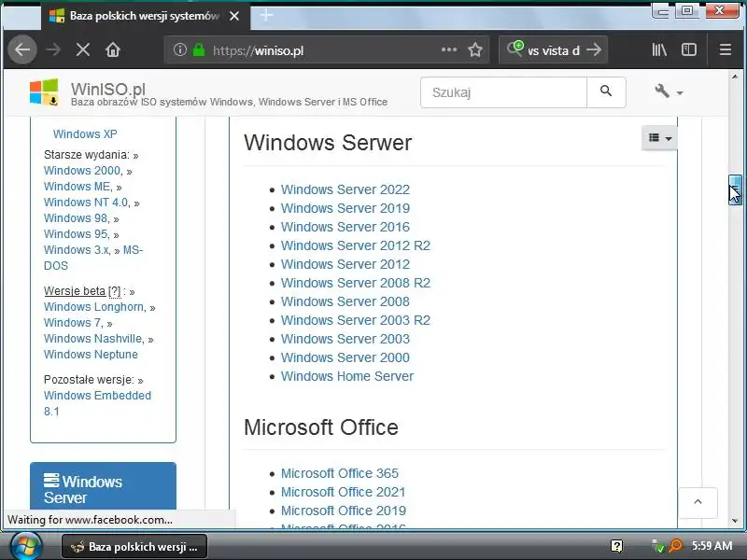Open the Microsoft Office 2021 link
This screenshot has width=747, height=560.
click(x=343, y=492)
